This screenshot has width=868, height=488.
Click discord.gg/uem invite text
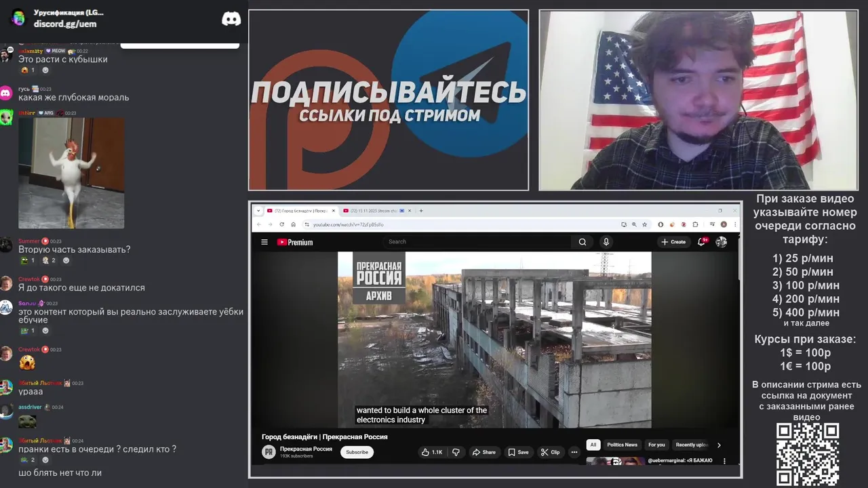(65, 24)
